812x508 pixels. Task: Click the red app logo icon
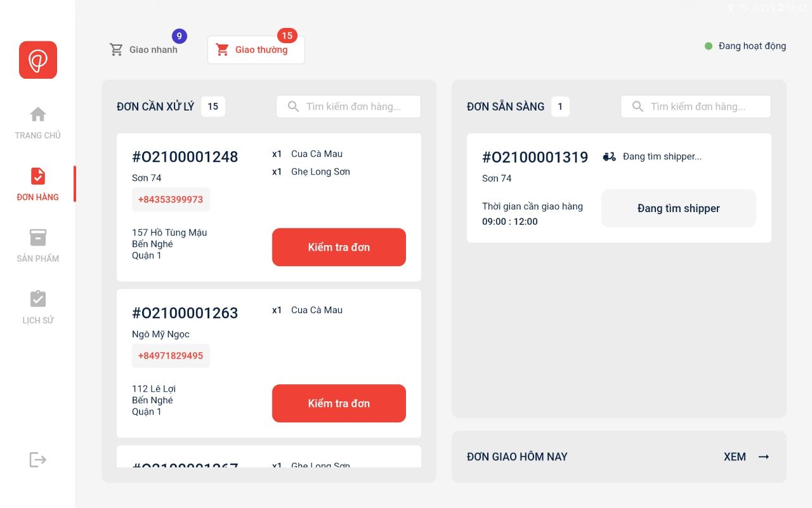pyautogui.click(x=38, y=60)
